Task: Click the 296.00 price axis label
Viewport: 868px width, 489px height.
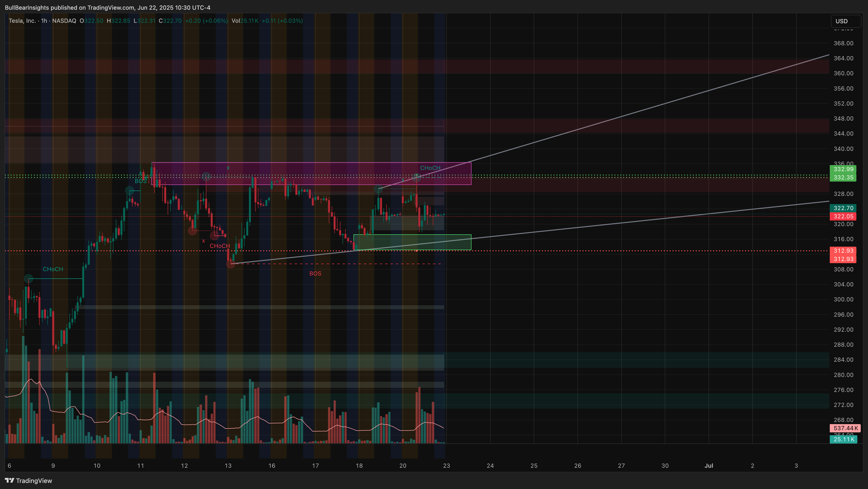Action: (844, 315)
